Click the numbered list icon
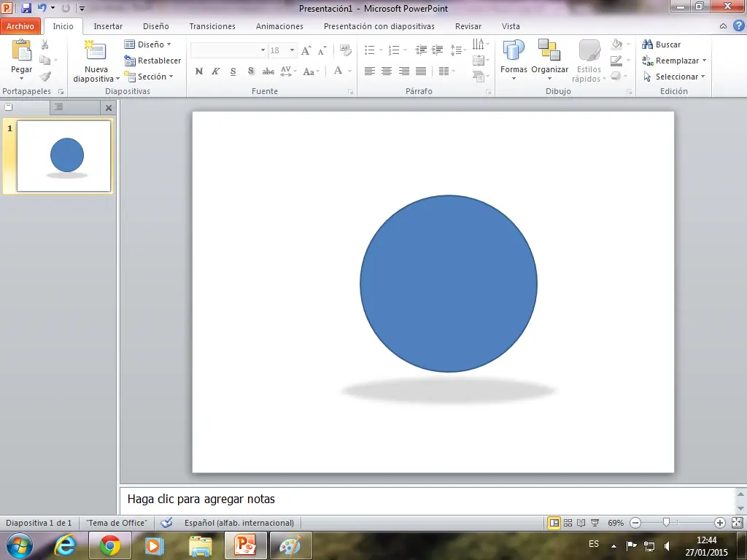This screenshot has height=560, width=747. (394, 50)
